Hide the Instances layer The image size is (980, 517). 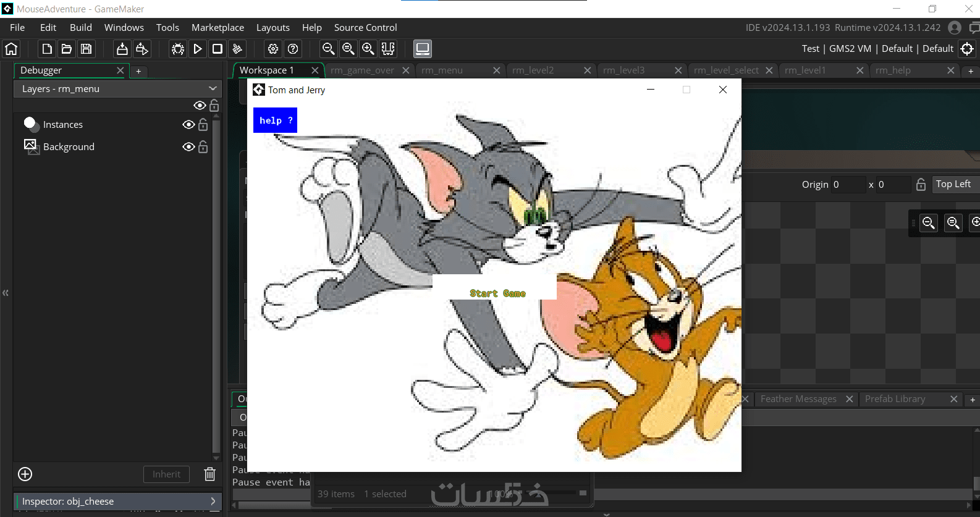188,125
